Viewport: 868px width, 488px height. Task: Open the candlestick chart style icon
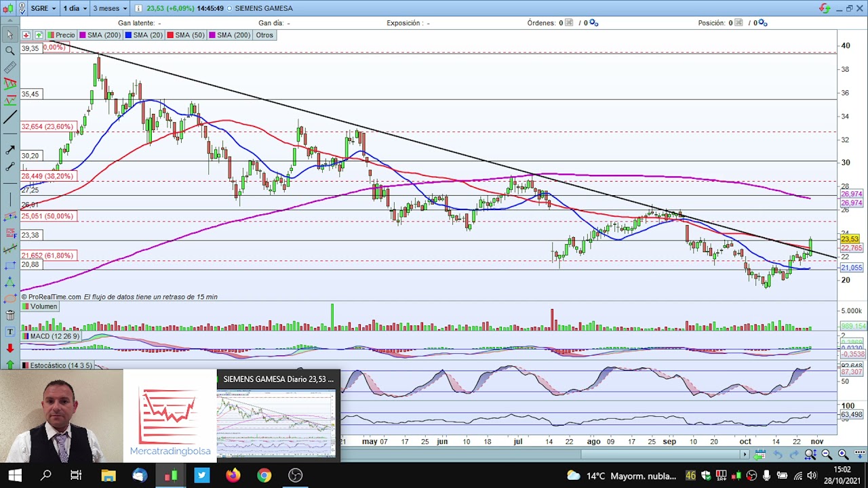tap(7, 8)
